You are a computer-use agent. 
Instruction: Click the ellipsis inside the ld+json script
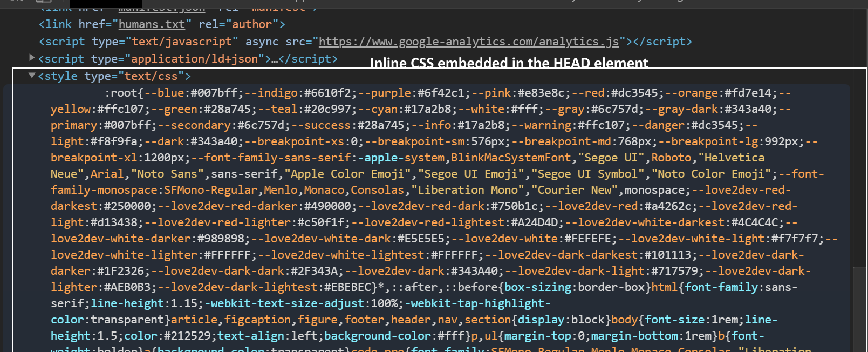click(x=274, y=59)
